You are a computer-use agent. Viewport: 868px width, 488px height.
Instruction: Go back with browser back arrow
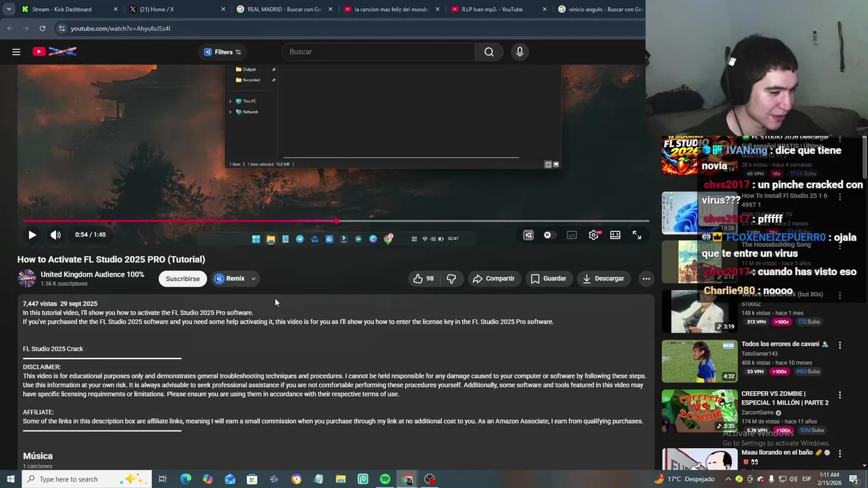click(9, 28)
